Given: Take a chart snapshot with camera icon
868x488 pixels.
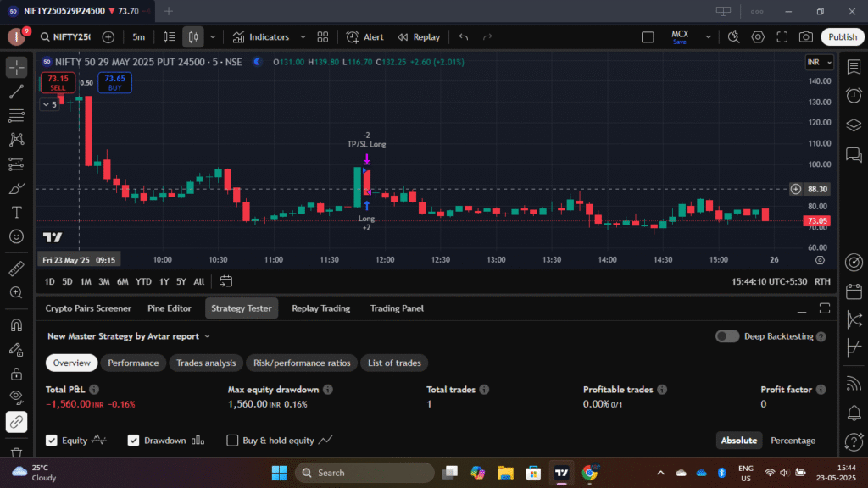Looking at the screenshot, I should 806,37.
